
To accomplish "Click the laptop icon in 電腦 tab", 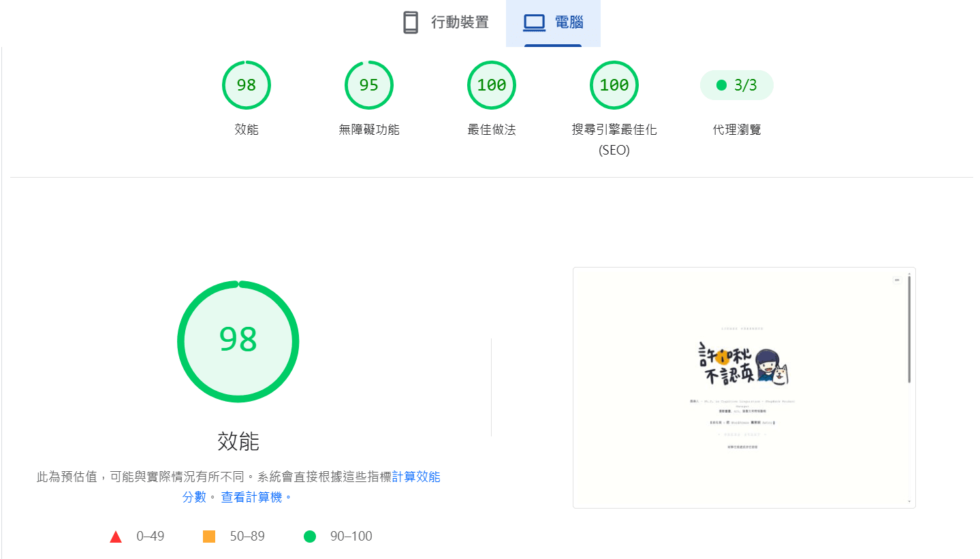I will point(534,22).
